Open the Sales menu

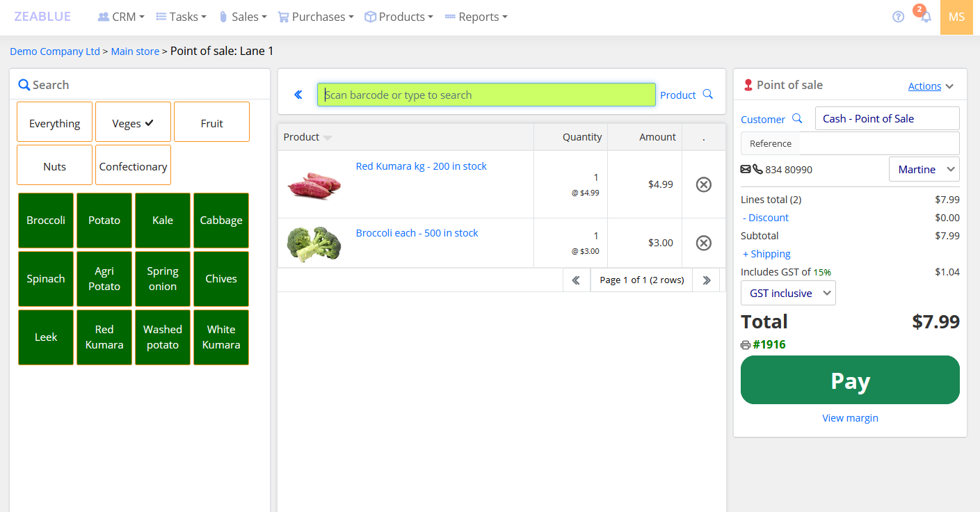click(243, 17)
